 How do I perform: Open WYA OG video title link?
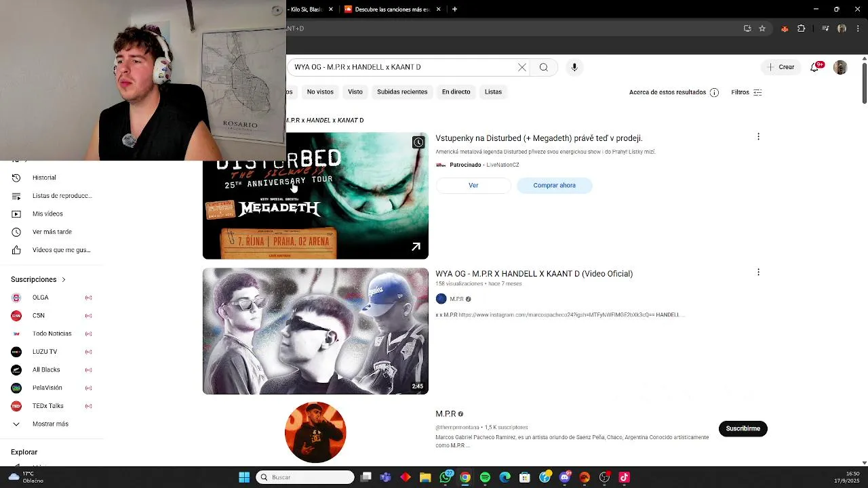click(534, 273)
